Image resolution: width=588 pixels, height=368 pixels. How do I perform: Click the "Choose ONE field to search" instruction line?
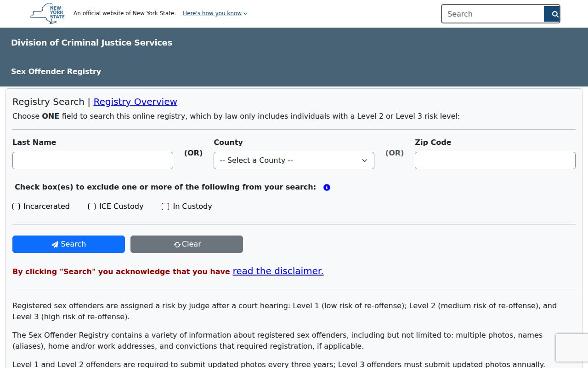(236, 116)
